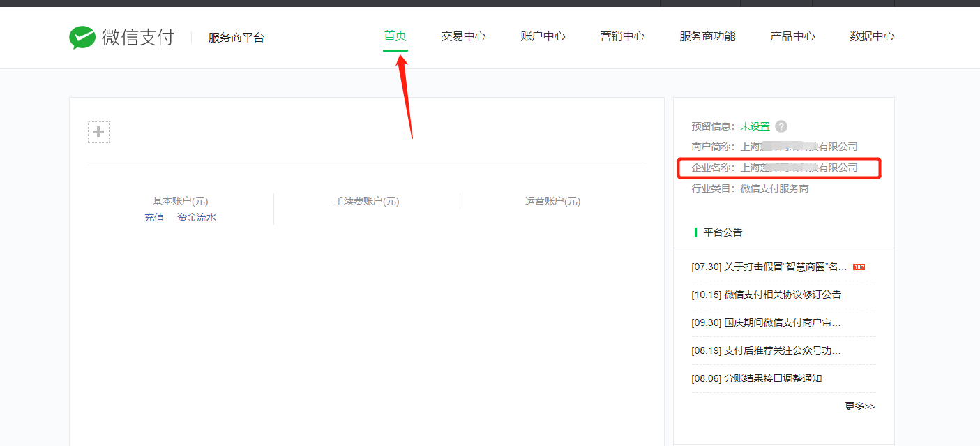Screen dimensions: 980x446
Task: Click the 平台公告 heading
Action: tap(723, 232)
